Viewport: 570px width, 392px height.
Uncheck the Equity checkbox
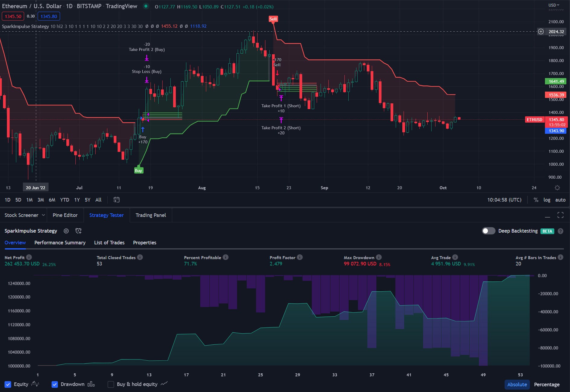point(7,384)
